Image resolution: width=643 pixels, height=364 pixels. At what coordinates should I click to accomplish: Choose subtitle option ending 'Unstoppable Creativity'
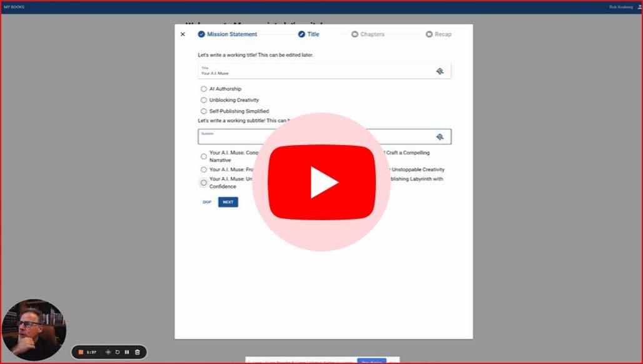click(x=204, y=169)
